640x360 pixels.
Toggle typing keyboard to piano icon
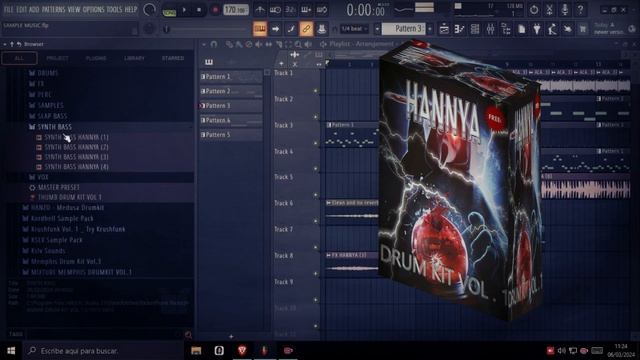tap(260, 29)
